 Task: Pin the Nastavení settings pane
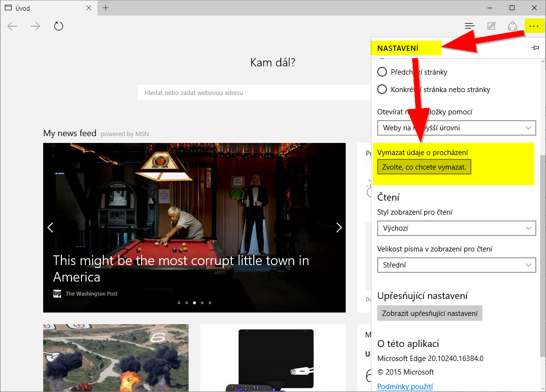pos(535,47)
